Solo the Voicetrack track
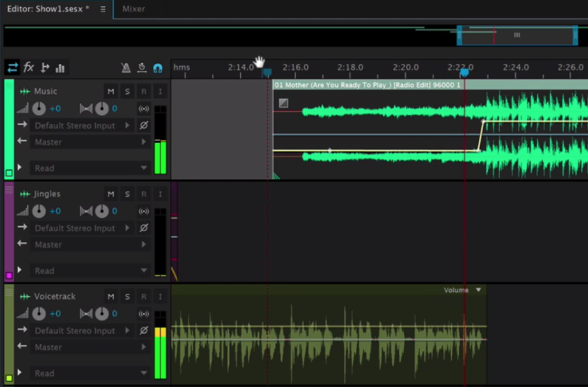Image resolution: width=588 pixels, height=387 pixels. [x=127, y=297]
